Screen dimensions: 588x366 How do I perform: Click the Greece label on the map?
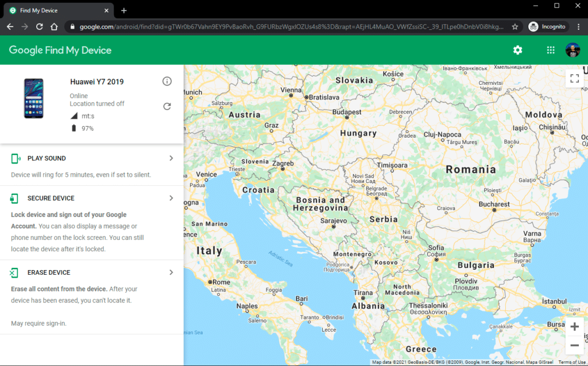421,349
